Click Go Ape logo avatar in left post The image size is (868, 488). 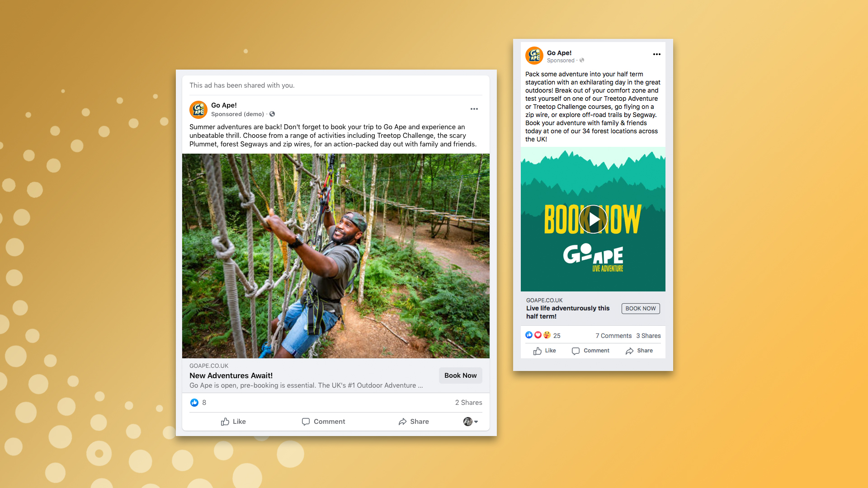click(x=198, y=110)
